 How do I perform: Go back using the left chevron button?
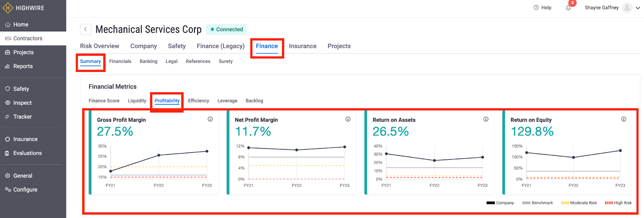pos(85,29)
